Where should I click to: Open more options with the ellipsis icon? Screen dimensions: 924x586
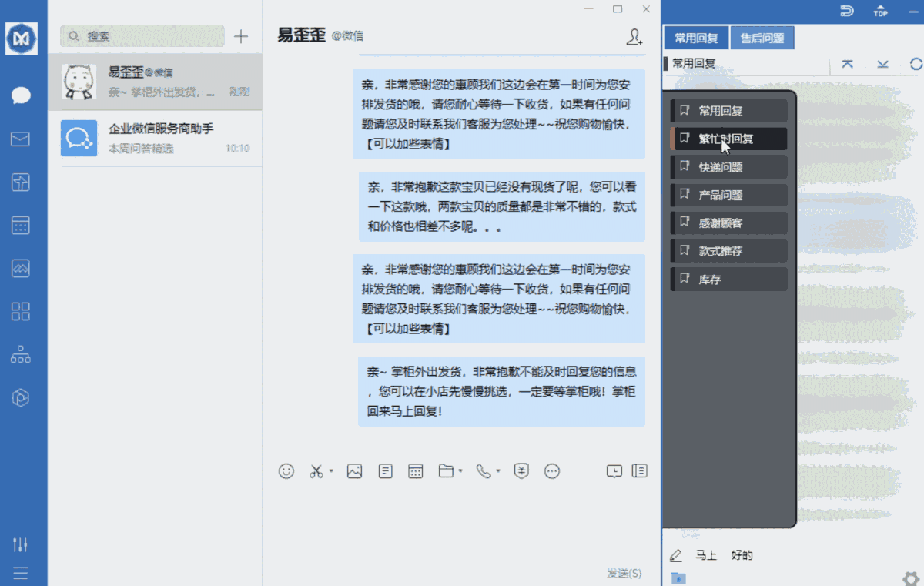552,470
